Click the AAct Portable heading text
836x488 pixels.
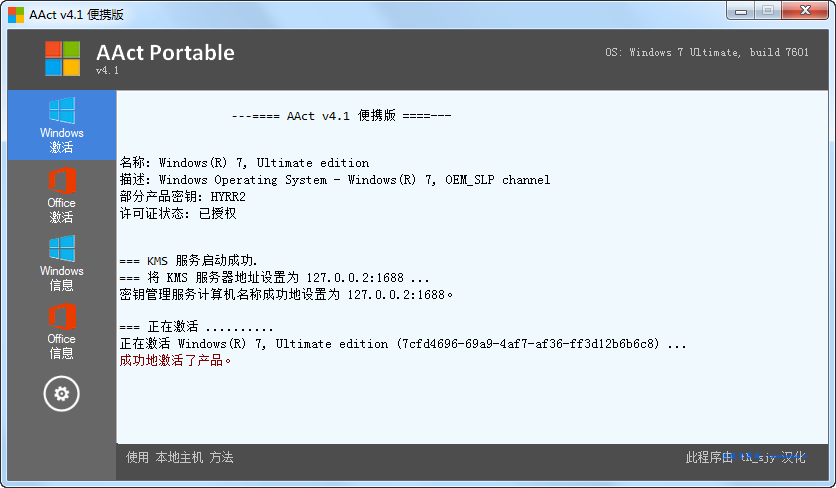[x=165, y=52]
